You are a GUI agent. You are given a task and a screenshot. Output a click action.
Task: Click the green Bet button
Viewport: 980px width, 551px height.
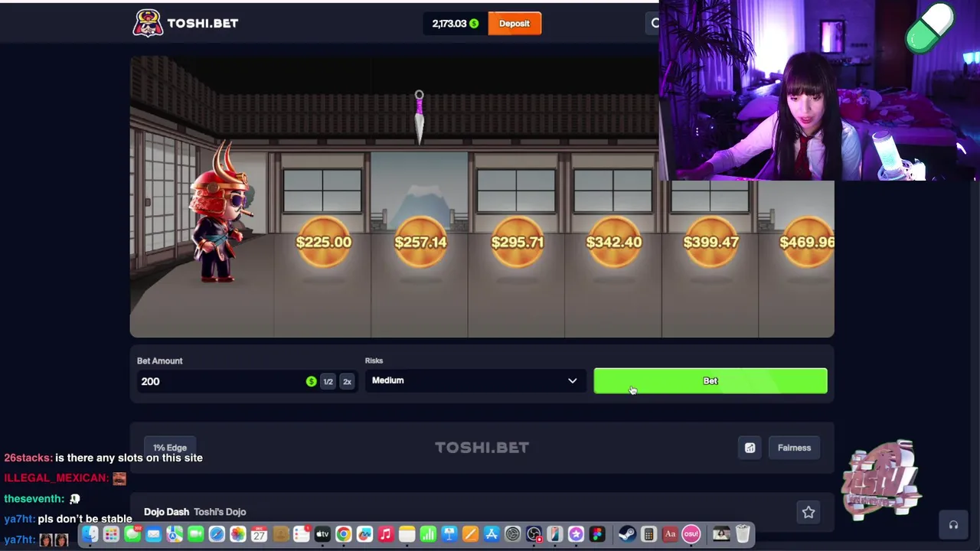[x=710, y=380]
